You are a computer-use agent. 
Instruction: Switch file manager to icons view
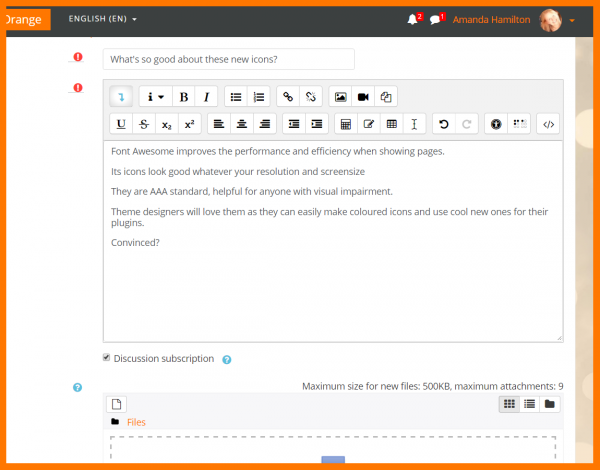pyautogui.click(x=508, y=404)
